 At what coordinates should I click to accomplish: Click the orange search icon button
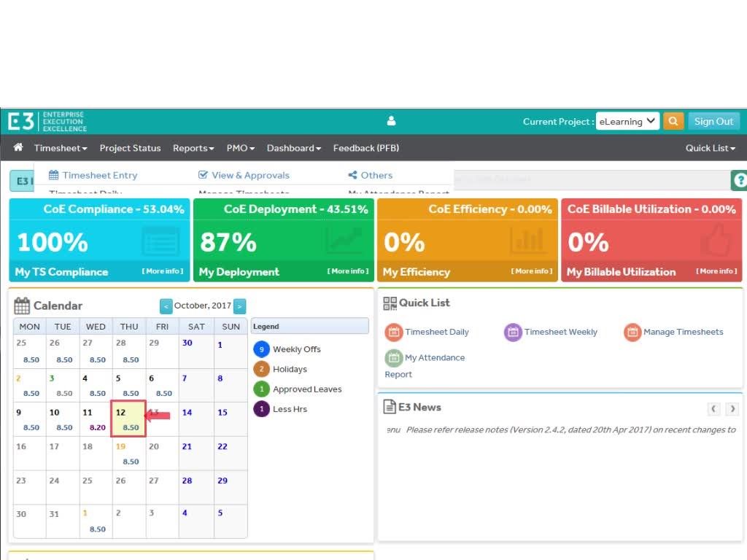click(x=673, y=122)
